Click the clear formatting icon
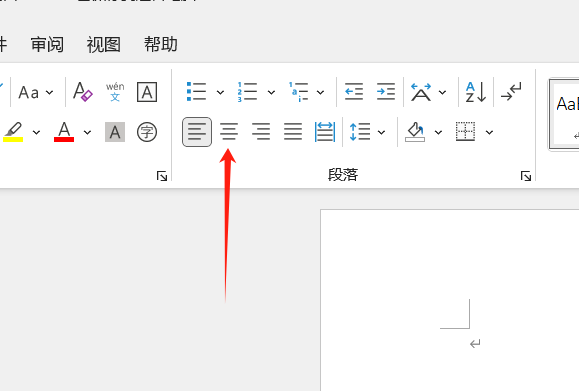Viewport: 579px width, 391px height. pos(82,92)
